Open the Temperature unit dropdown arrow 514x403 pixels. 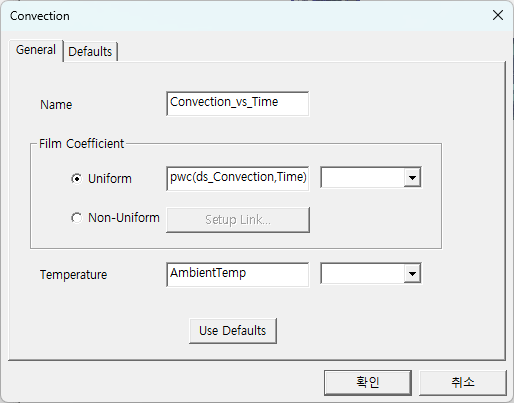coord(412,274)
